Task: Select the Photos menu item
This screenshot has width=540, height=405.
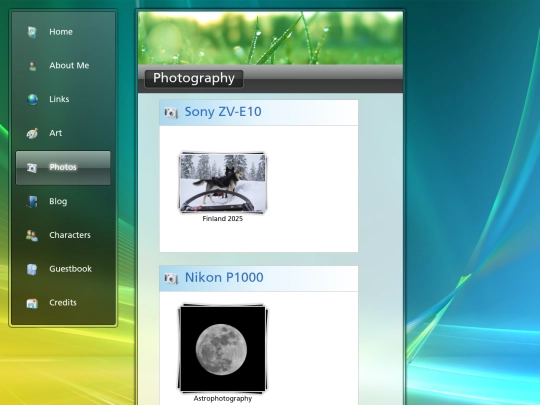Action: 63,168
